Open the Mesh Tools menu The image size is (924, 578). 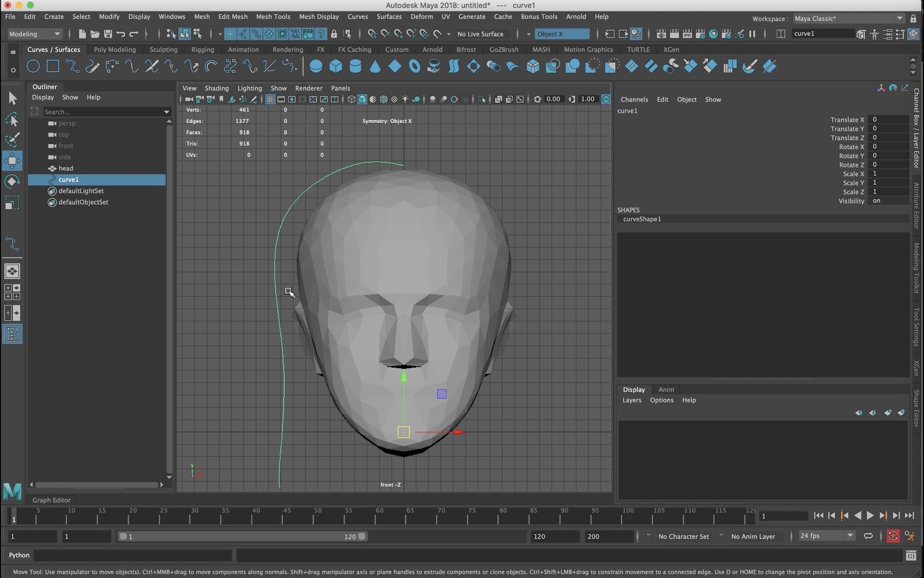273,17
